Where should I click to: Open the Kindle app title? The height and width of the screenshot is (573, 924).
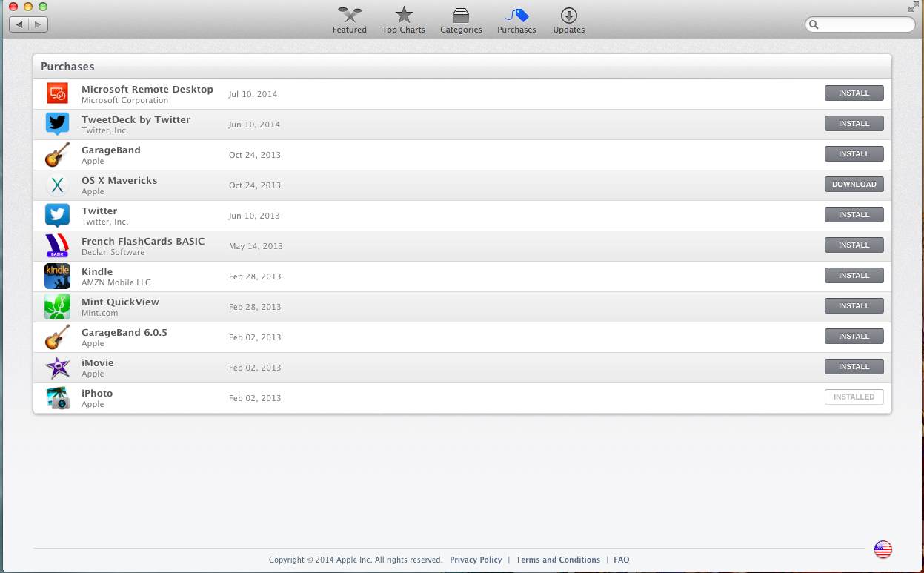click(x=97, y=271)
